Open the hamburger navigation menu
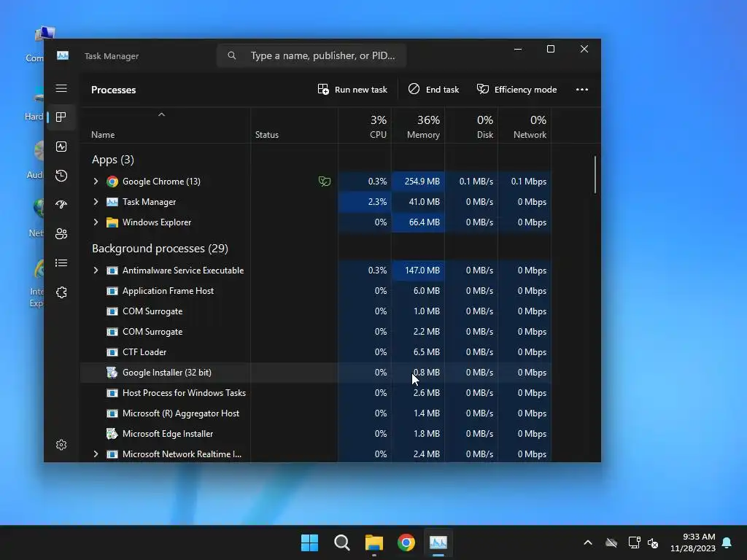The height and width of the screenshot is (560, 747). pos(61,88)
